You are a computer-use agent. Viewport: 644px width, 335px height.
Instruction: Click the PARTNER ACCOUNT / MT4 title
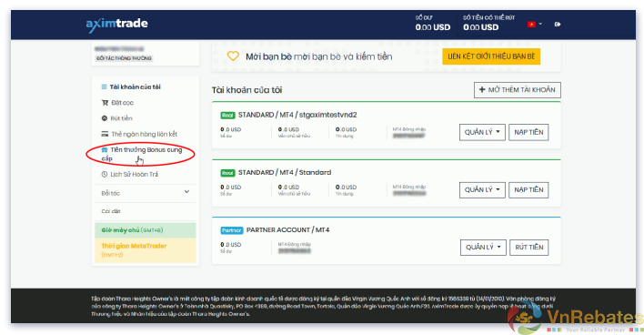pyautogui.click(x=287, y=229)
